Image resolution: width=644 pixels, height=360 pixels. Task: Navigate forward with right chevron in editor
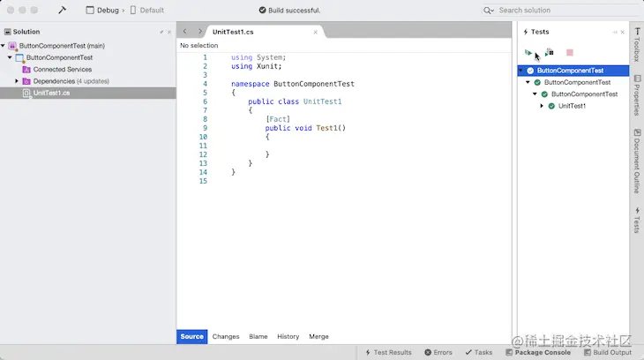coord(200,31)
